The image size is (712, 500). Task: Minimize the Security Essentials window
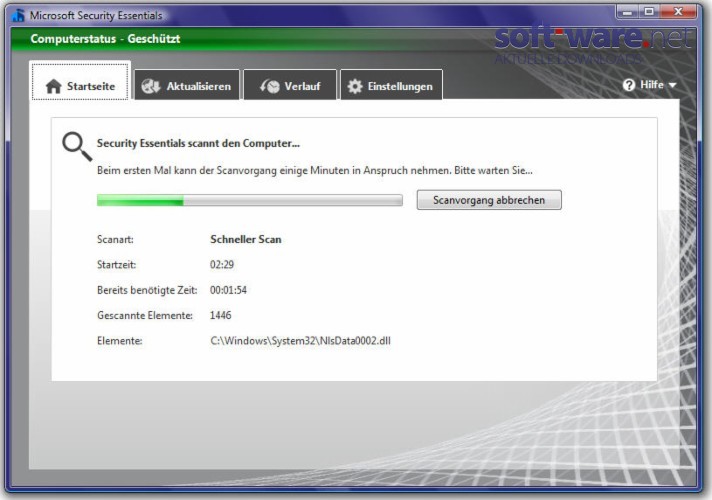(x=627, y=12)
